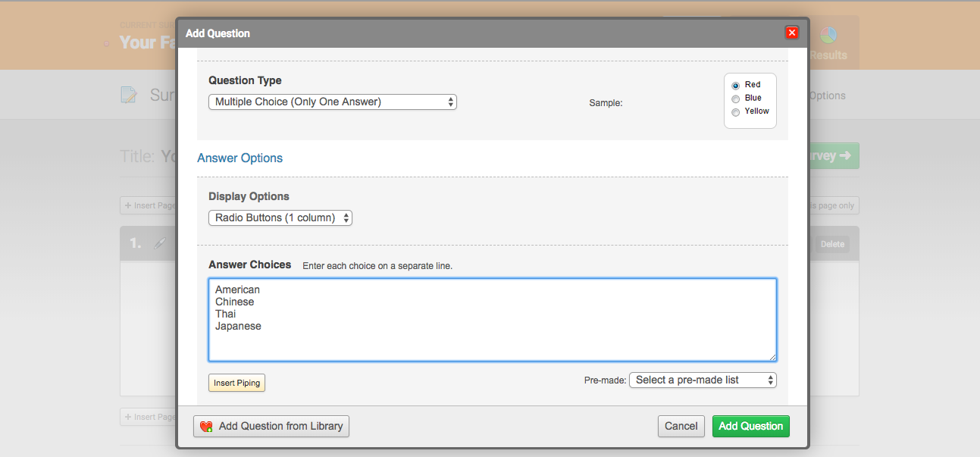This screenshot has width=980, height=457.
Task: Close the Add Question dialog with red X
Action: coord(792,33)
